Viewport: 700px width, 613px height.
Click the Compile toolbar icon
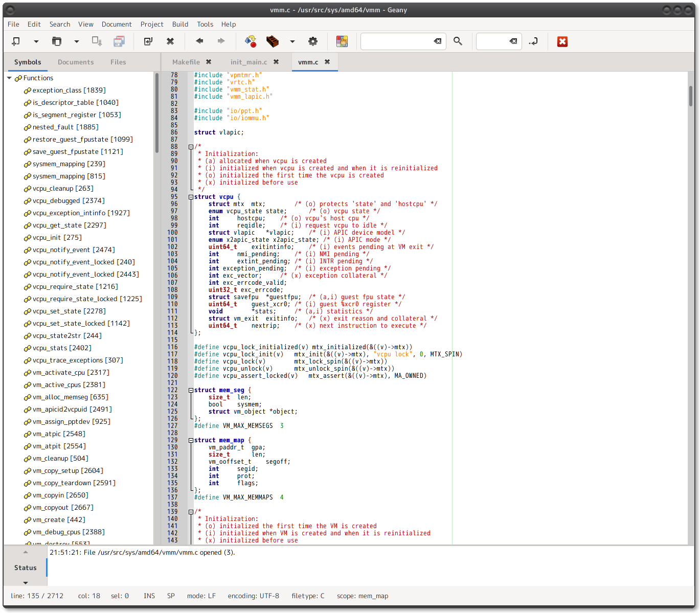click(x=251, y=41)
